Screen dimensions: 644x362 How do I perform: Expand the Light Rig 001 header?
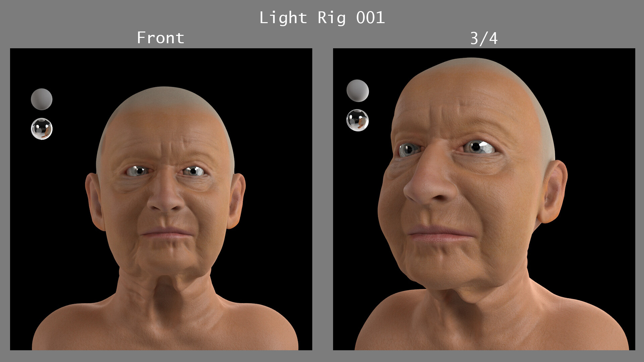coord(322,17)
